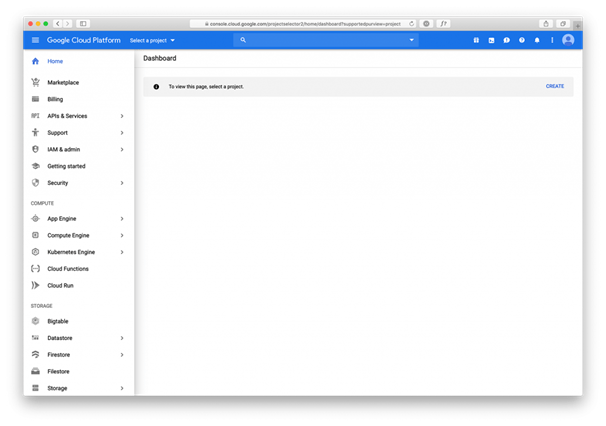Click the Compute Engine chip icon

(36, 235)
